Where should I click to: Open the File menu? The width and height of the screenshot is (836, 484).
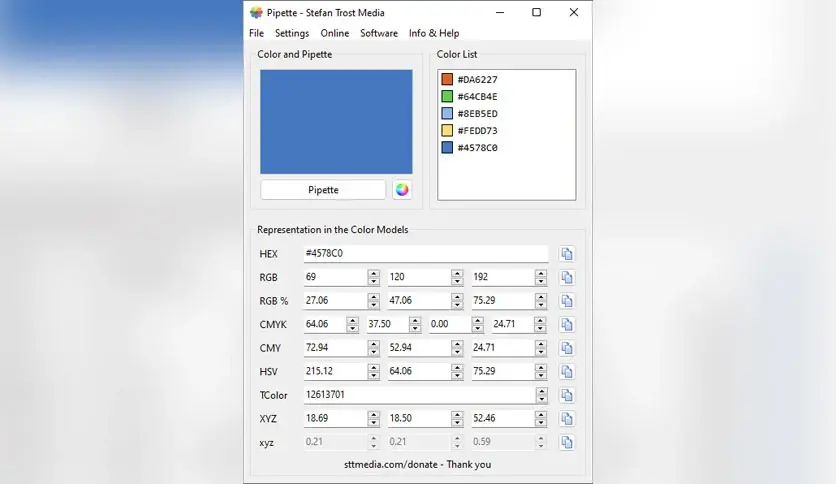point(256,33)
